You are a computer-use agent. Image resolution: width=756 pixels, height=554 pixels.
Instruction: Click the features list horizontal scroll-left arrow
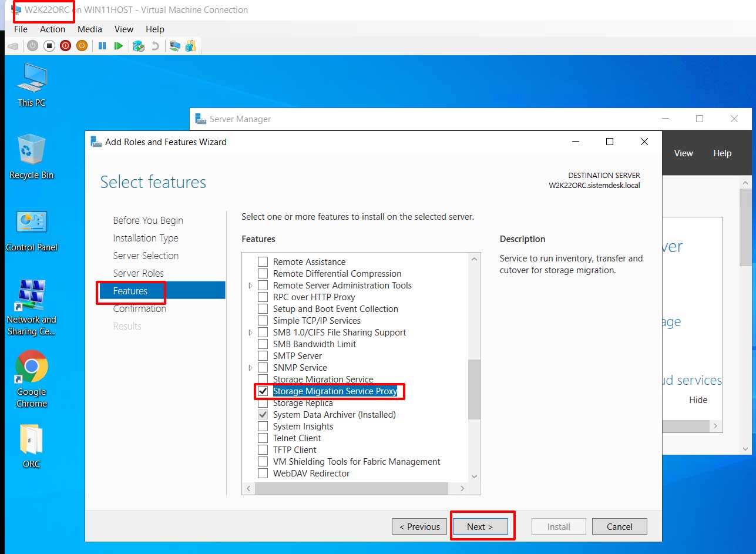[x=248, y=488]
